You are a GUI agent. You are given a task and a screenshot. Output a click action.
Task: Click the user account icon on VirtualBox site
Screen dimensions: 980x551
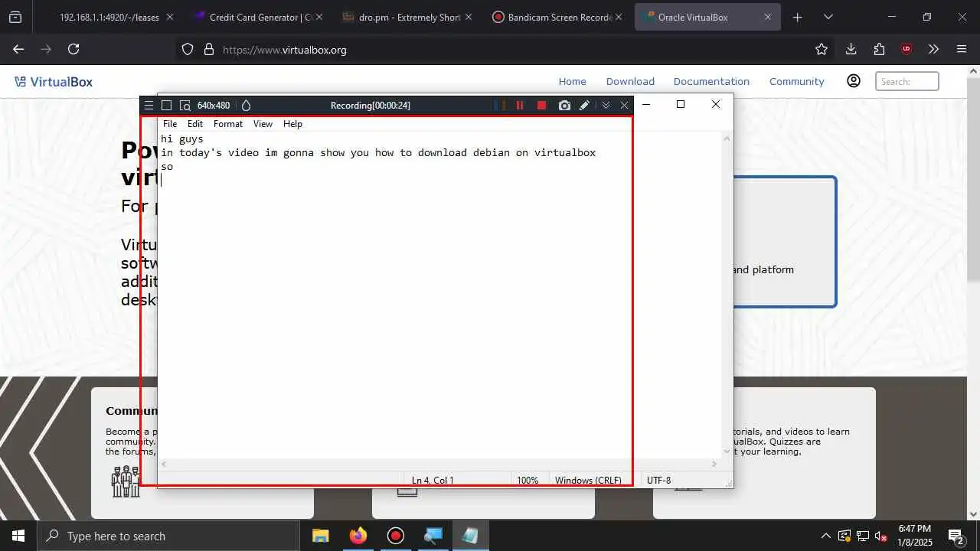854,81
